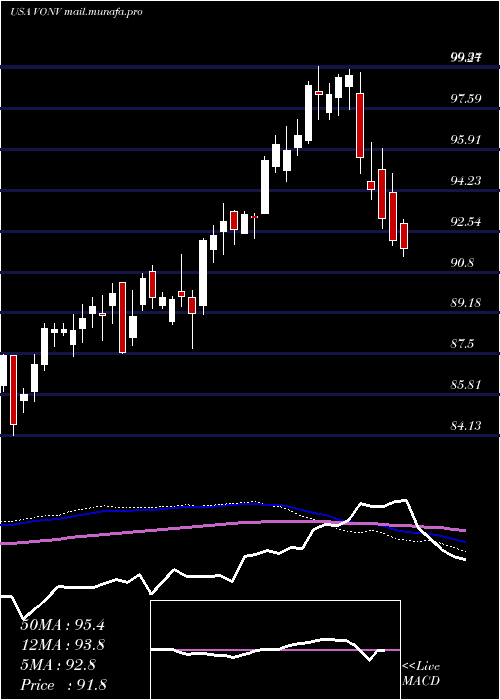Click the 87.5 price axis label

tap(462, 344)
